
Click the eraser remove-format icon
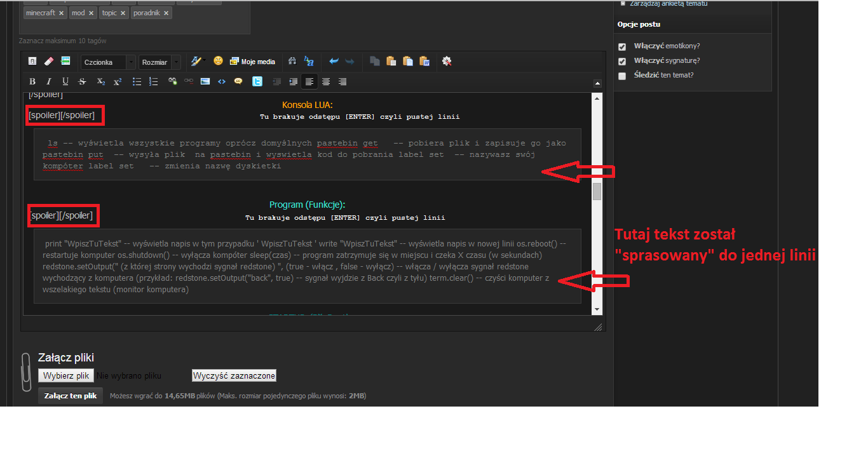49,62
